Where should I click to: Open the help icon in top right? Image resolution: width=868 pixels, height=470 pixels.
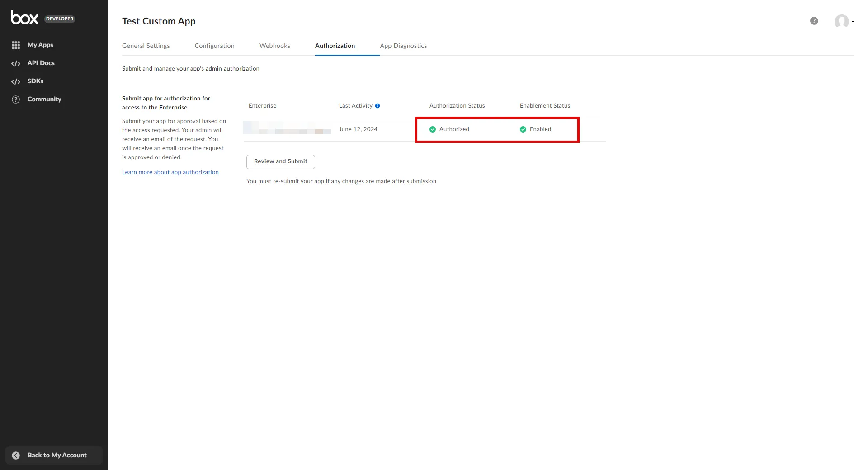coord(814,21)
